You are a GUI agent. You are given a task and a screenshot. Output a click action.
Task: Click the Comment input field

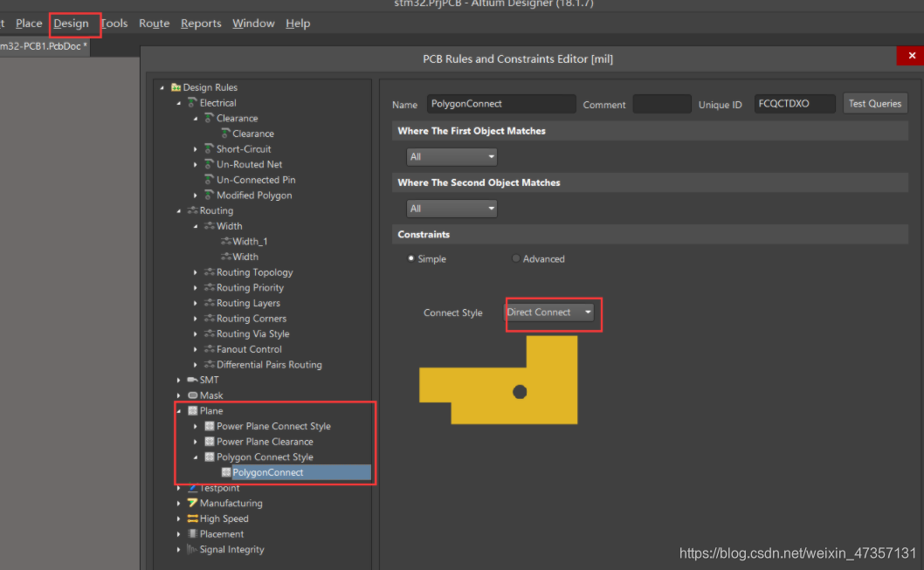pos(662,104)
